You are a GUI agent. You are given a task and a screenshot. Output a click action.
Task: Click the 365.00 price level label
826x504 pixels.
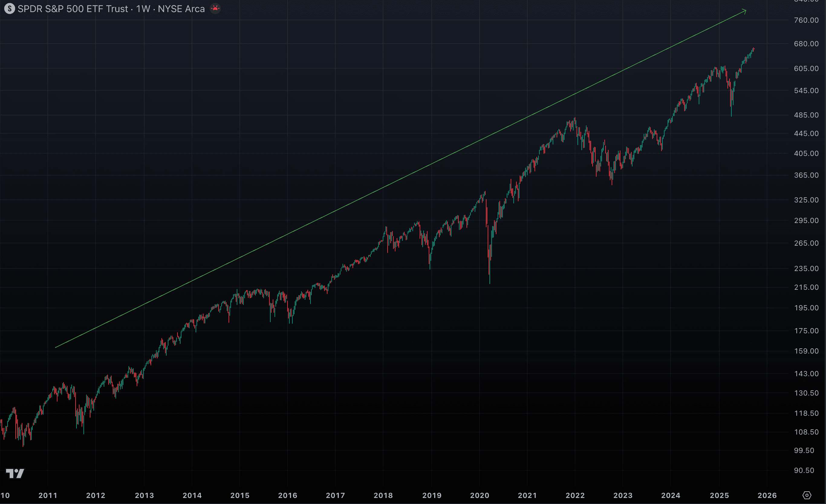point(807,175)
